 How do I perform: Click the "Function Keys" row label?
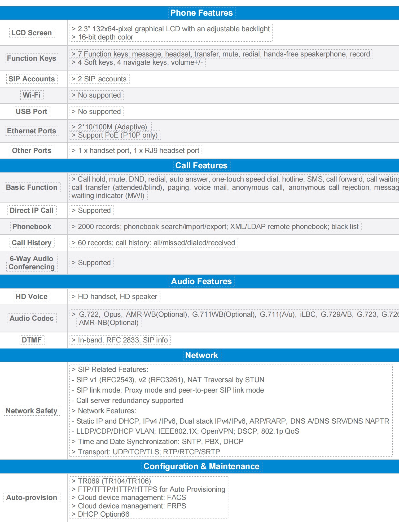pos(32,58)
